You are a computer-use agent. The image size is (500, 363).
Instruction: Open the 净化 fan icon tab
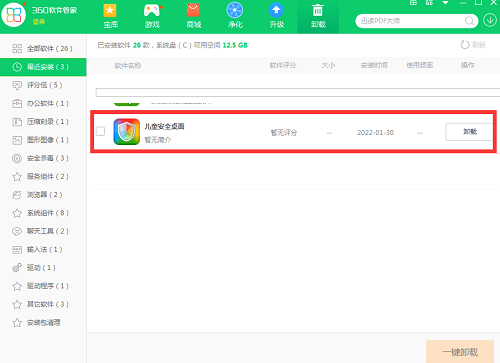(x=235, y=16)
